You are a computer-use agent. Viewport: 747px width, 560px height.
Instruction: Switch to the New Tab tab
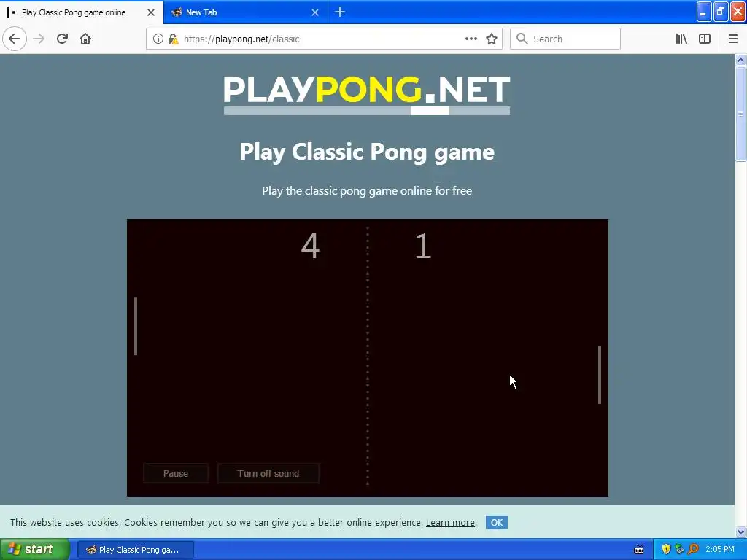point(245,12)
